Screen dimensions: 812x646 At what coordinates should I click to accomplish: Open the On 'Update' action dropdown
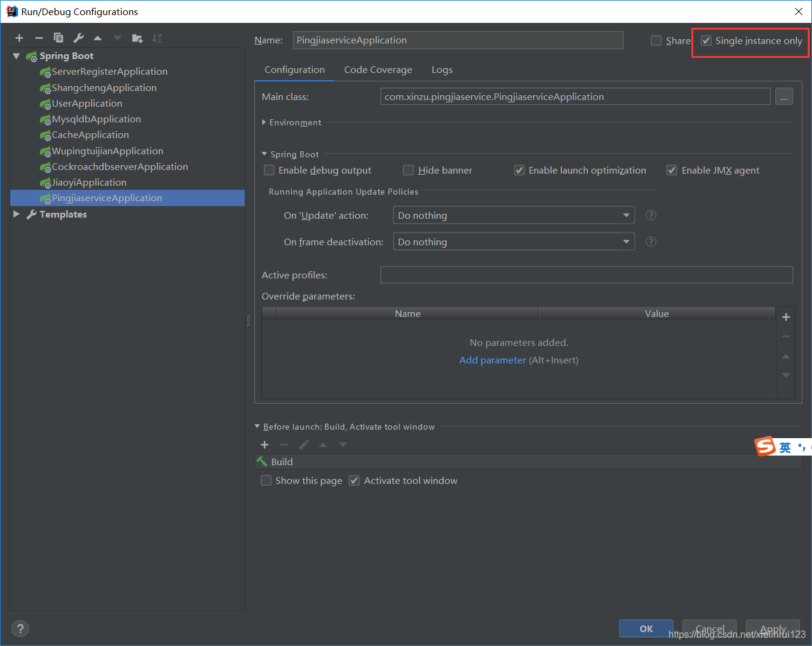coord(514,215)
